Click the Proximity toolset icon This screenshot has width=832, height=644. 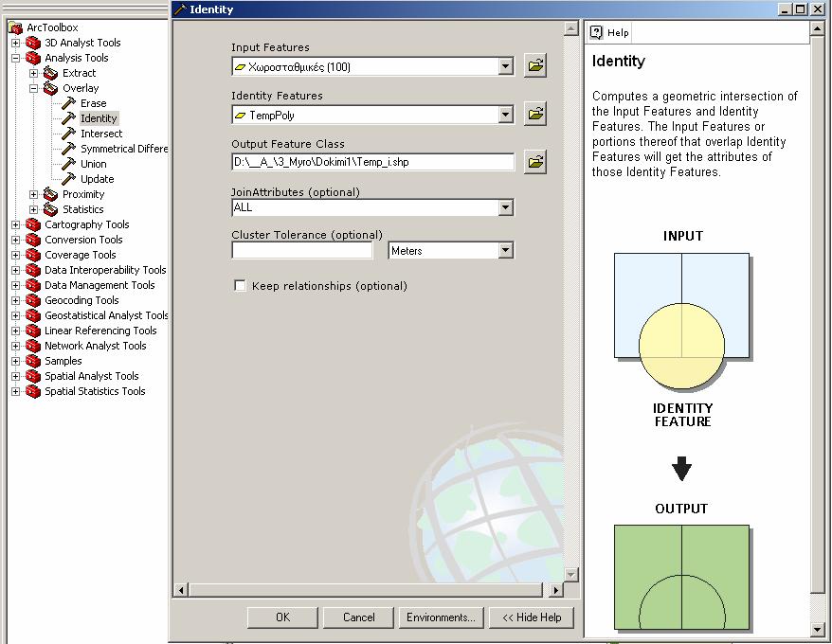tap(51, 194)
